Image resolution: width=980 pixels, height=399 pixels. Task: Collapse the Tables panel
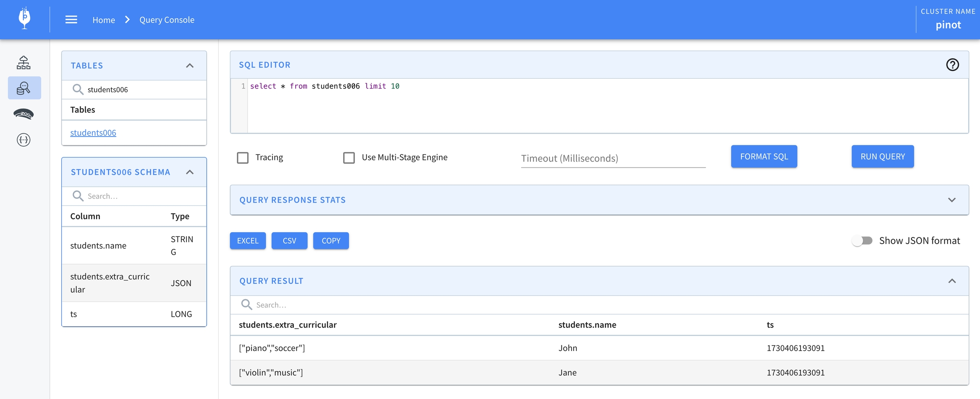[190, 66]
